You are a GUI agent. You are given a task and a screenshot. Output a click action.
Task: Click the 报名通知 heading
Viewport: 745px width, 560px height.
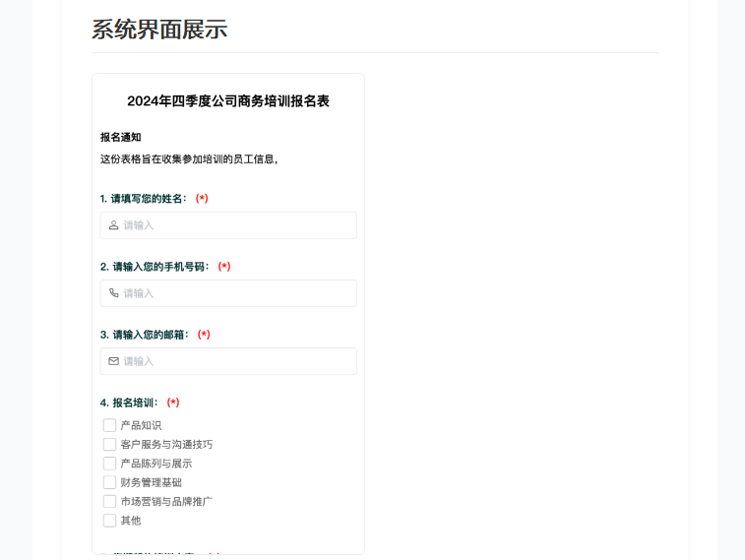[x=121, y=137]
